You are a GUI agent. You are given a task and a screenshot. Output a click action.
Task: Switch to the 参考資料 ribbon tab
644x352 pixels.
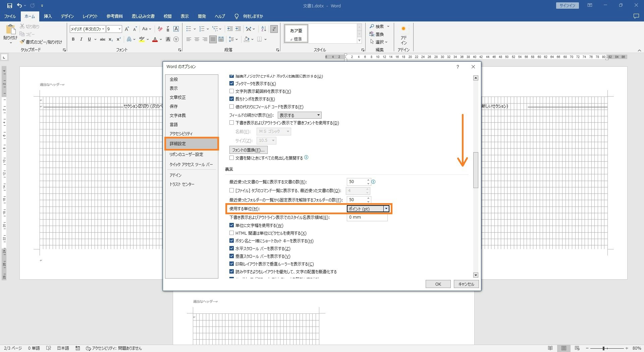(x=115, y=16)
